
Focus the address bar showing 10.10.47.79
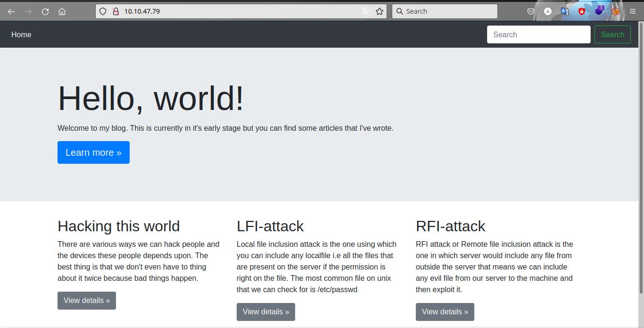[x=240, y=11]
